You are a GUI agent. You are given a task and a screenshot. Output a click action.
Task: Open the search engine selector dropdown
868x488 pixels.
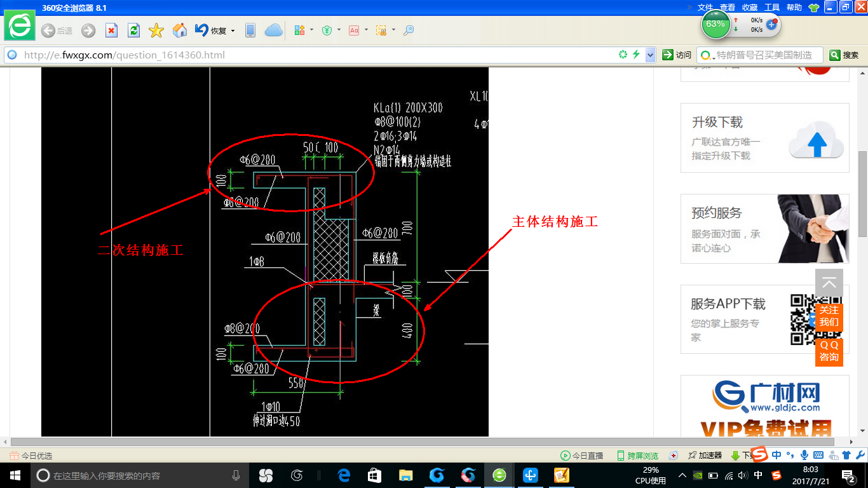707,55
